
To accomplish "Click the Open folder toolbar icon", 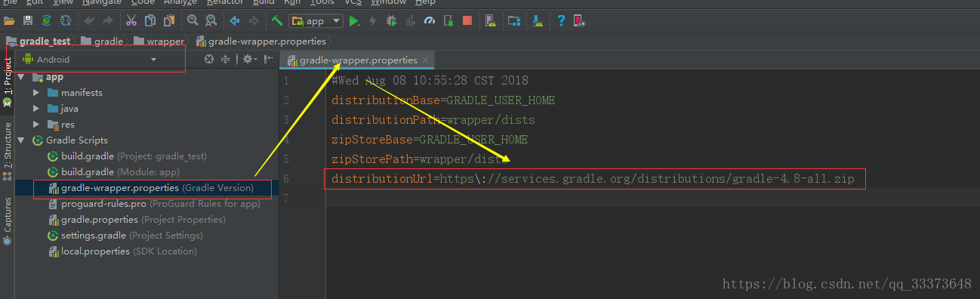I will (10, 20).
